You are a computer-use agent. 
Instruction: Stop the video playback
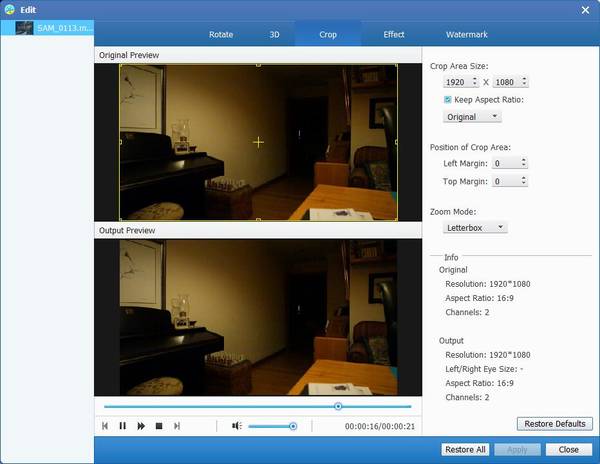pos(159,426)
